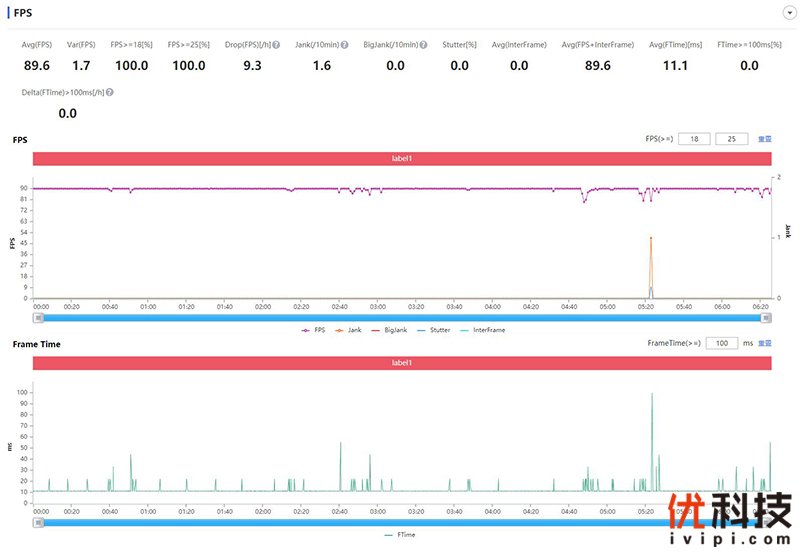The width and height of the screenshot is (800, 552).
Task: Click right handle of FPS chart range slider
Action: tap(766, 318)
